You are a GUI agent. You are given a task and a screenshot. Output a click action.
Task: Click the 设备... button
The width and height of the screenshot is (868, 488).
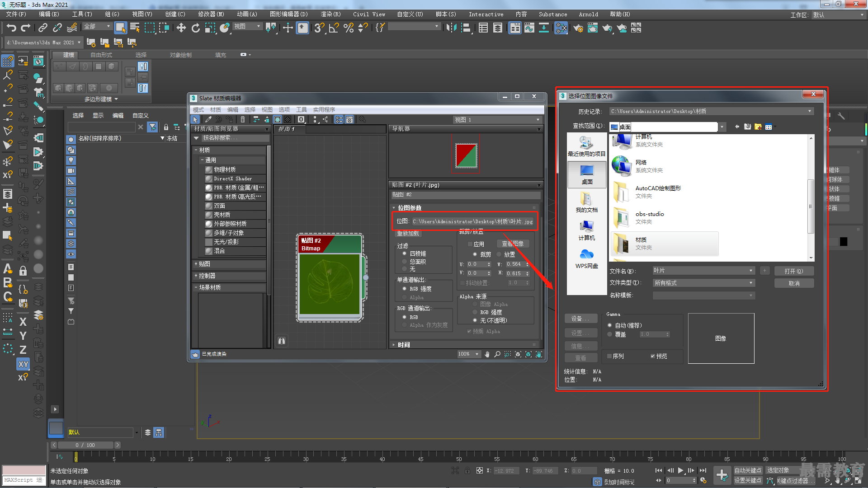click(x=580, y=319)
